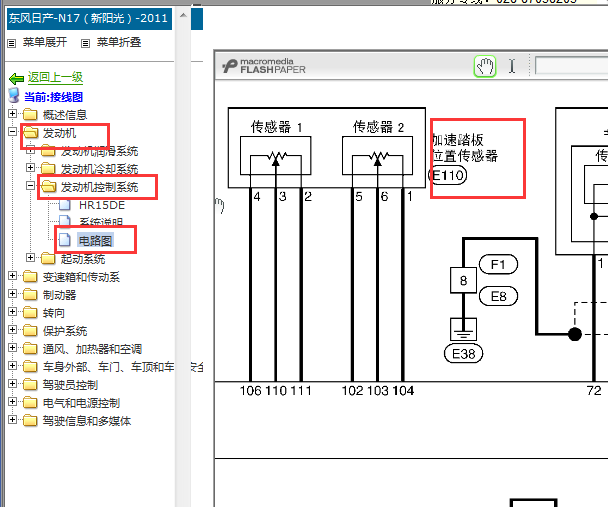Select the 发动机冷却系统 folder label
608x507 pixels.
tap(99, 169)
